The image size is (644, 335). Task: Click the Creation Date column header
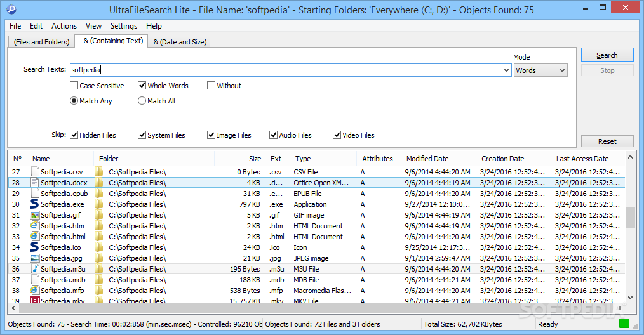click(513, 159)
